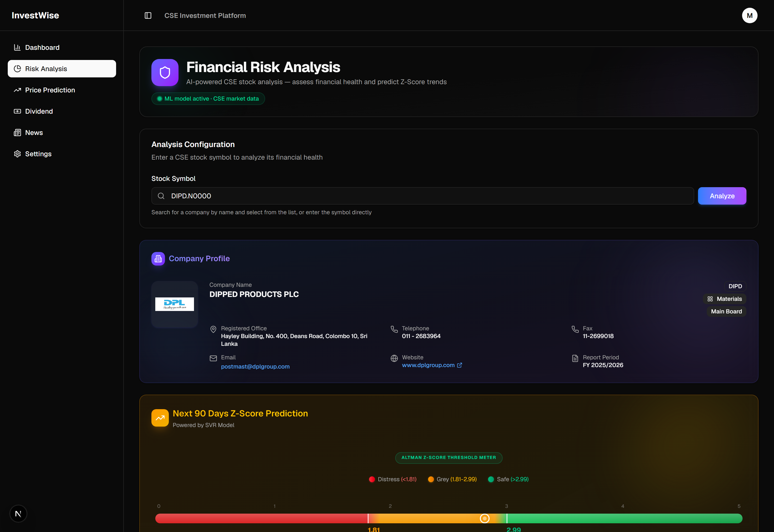The width and height of the screenshot is (774, 532).
Task: Click the fax number 11-2699018
Action: pyautogui.click(x=598, y=336)
